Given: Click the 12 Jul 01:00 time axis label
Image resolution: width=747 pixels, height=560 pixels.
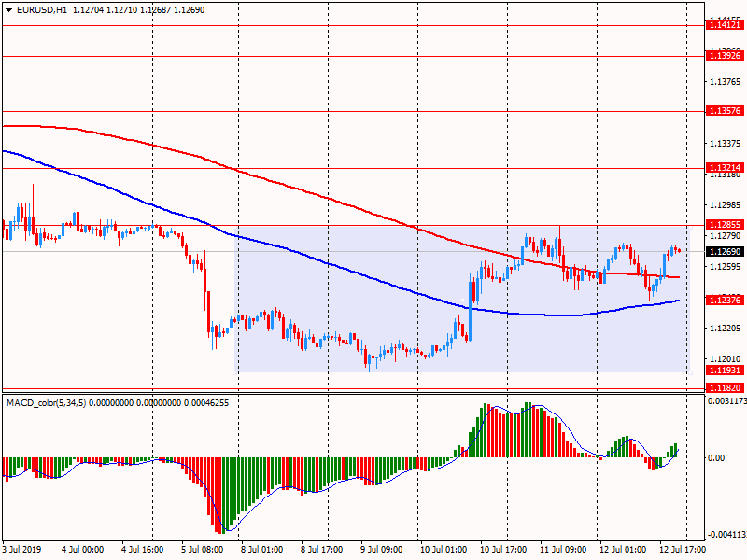Looking at the screenshot, I should (x=623, y=549).
